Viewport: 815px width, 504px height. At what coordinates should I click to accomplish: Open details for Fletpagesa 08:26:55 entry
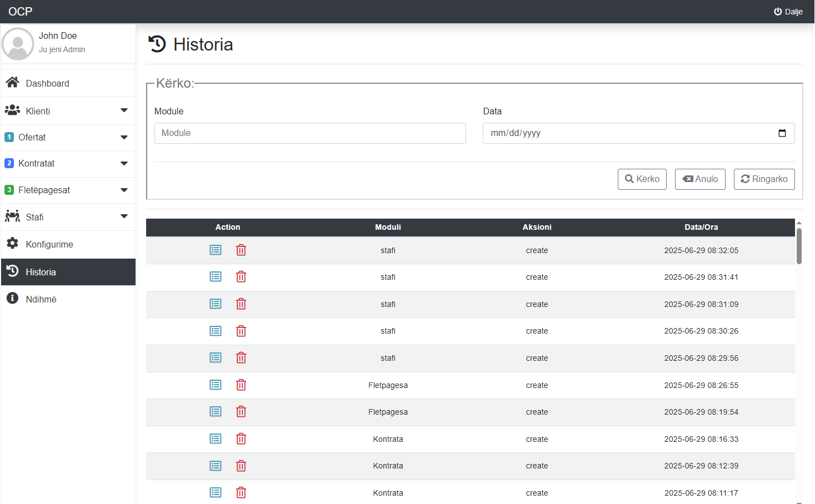click(216, 385)
